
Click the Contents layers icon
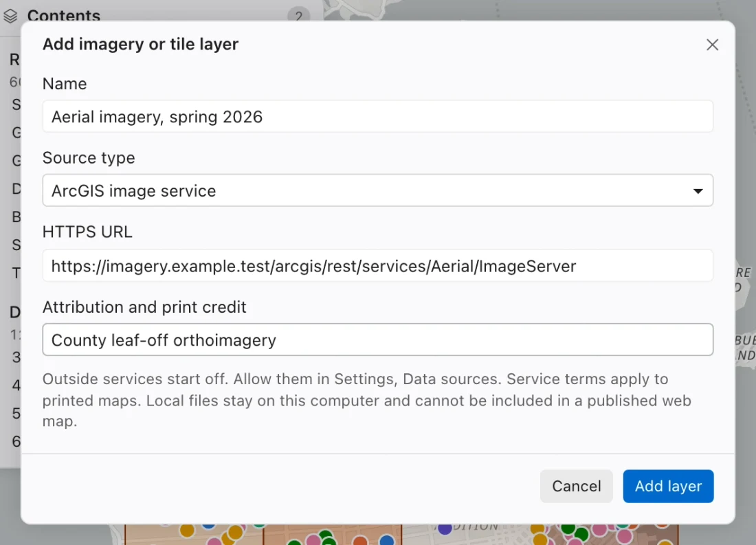[x=10, y=16]
